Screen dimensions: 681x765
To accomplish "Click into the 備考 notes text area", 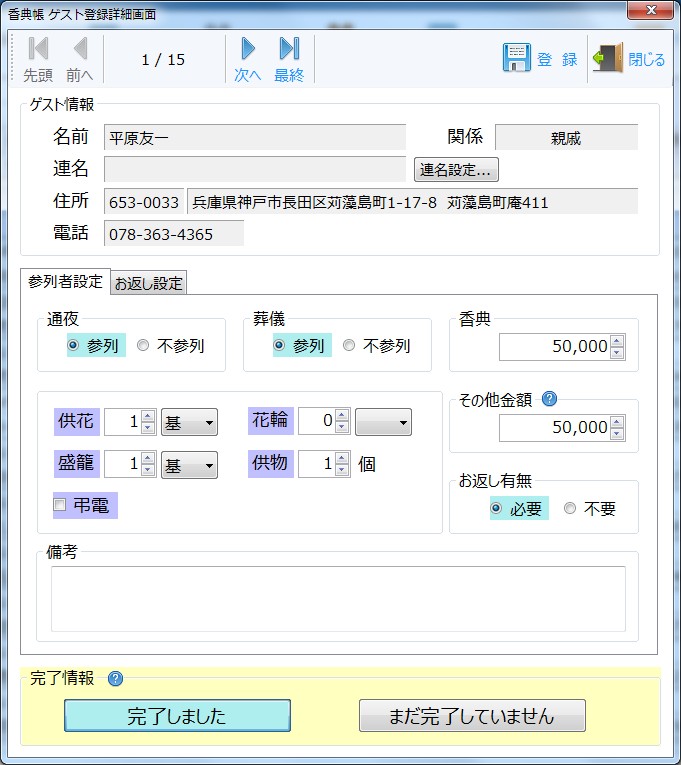I will (x=338, y=598).
